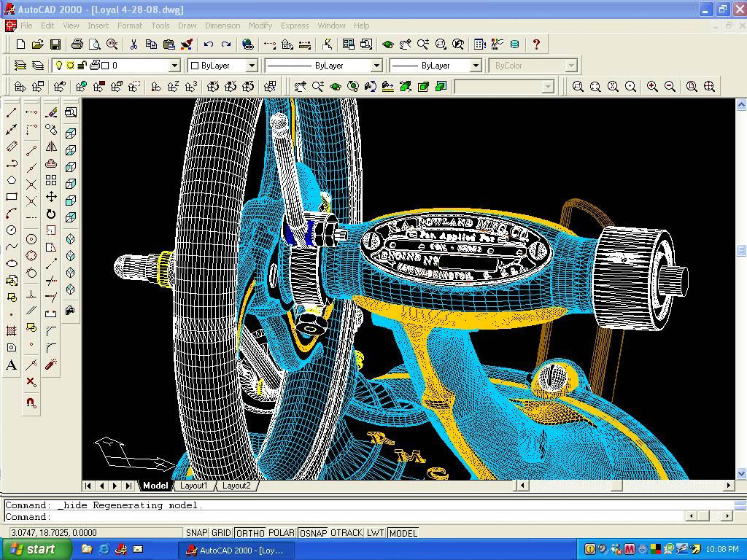The width and height of the screenshot is (747, 560).
Task: Select the Multiline Text tool
Action: point(12,365)
